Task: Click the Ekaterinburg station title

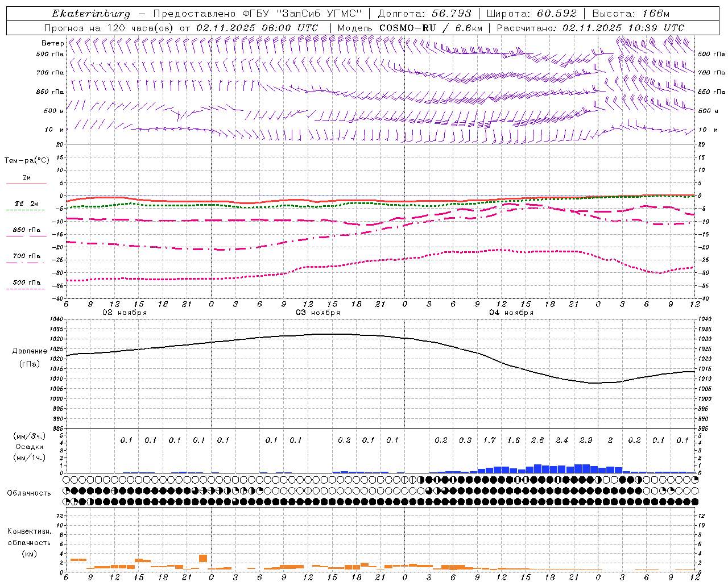Action: 91,14
